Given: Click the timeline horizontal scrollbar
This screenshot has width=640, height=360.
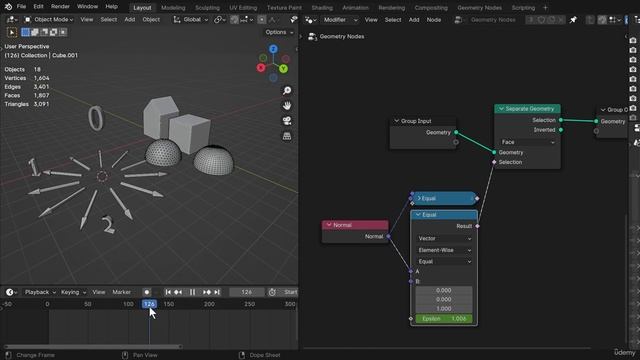Looking at the screenshot, I should (93, 347).
